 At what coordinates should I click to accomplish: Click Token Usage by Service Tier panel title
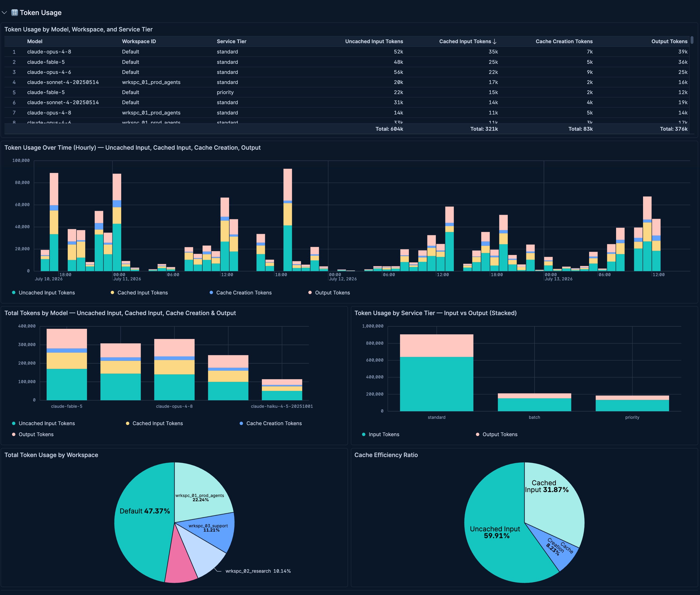(x=435, y=313)
